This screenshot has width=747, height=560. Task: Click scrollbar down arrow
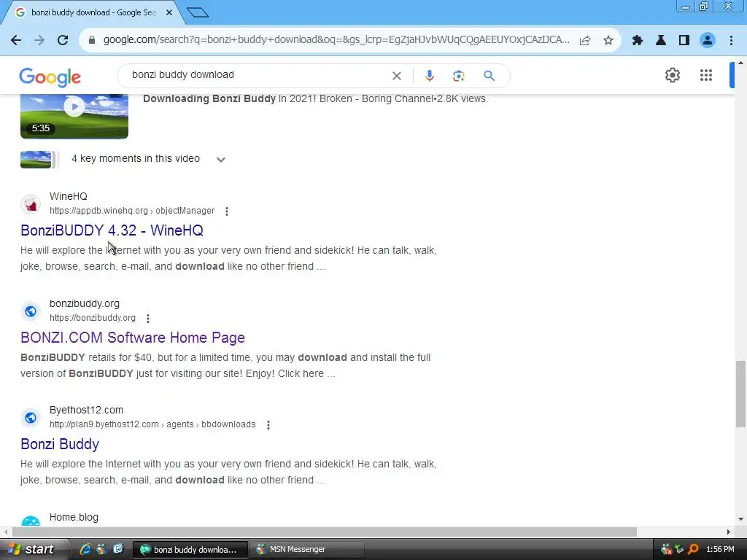click(x=740, y=519)
